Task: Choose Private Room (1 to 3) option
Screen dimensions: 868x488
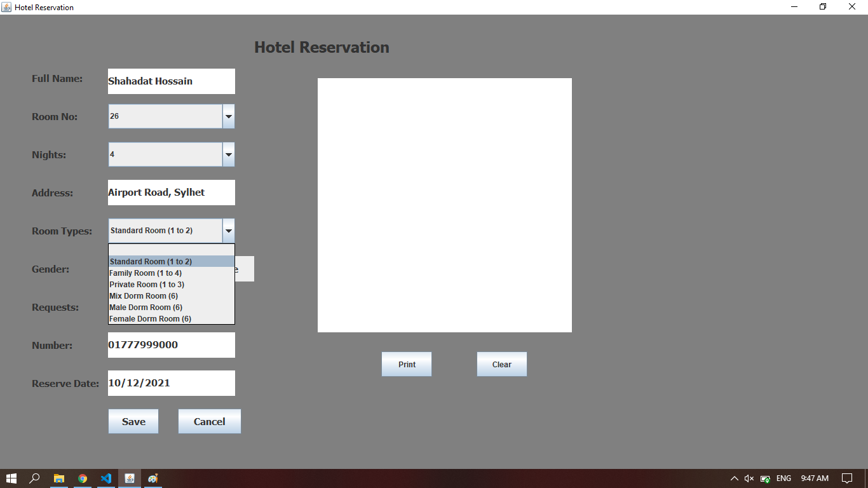Action: pyautogui.click(x=172, y=284)
